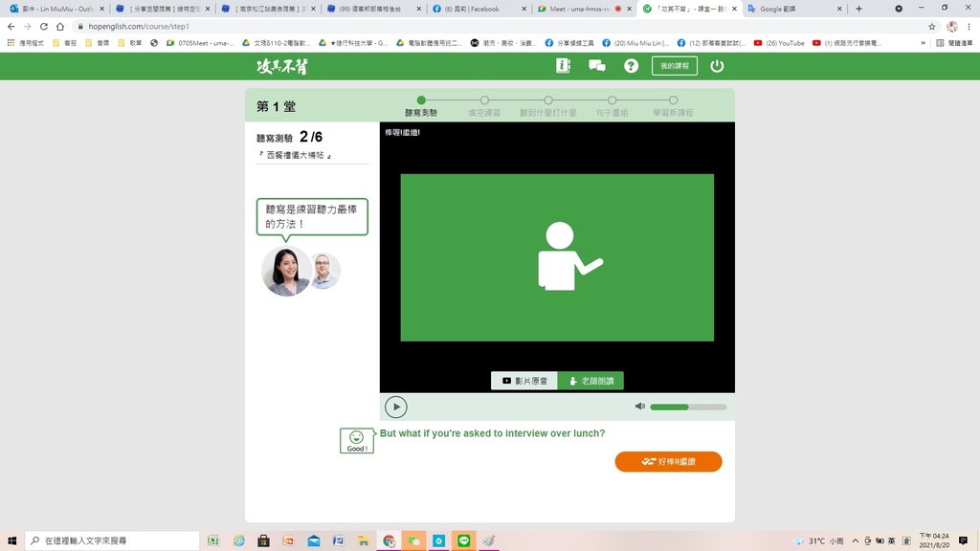Click the Good! smiley feedback icon
Viewport: 980px width, 551px height.
point(357,440)
